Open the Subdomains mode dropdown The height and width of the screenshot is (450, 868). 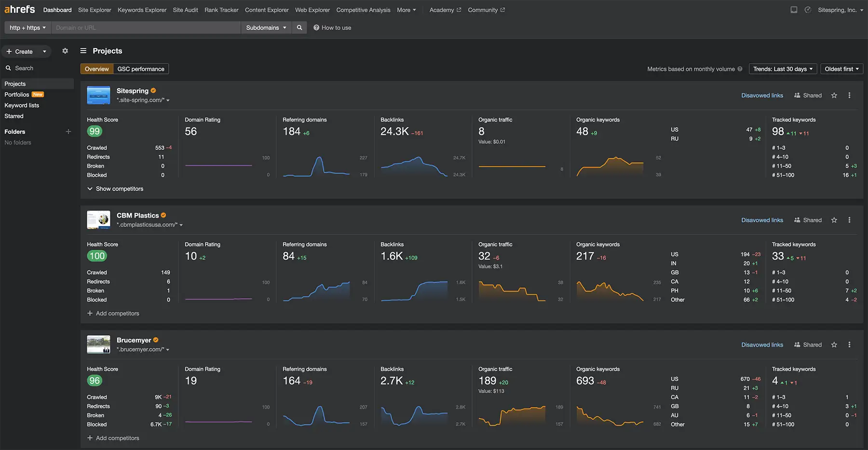pyautogui.click(x=266, y=27)
